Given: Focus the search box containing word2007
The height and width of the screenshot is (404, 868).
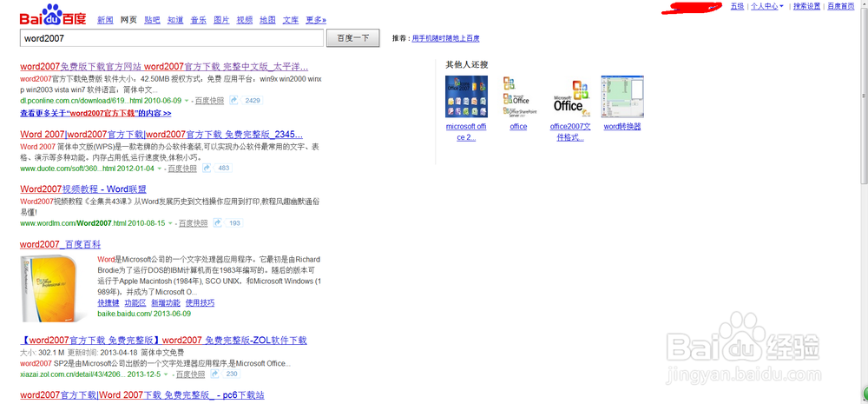Looking at the screenshot, I should (x=172, y=38).
